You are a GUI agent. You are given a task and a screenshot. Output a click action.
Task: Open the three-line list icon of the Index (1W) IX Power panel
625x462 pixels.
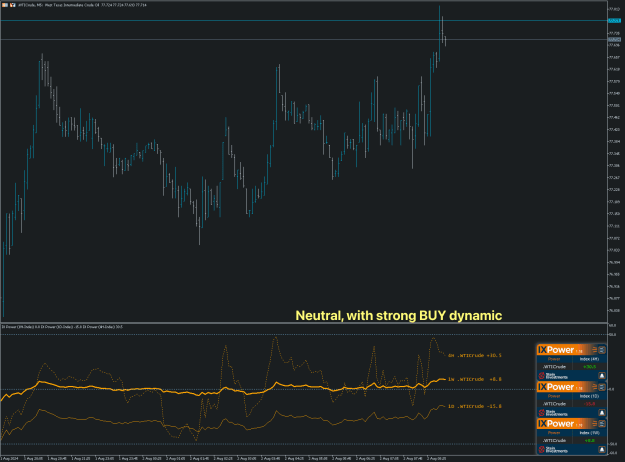coord(594,424)
